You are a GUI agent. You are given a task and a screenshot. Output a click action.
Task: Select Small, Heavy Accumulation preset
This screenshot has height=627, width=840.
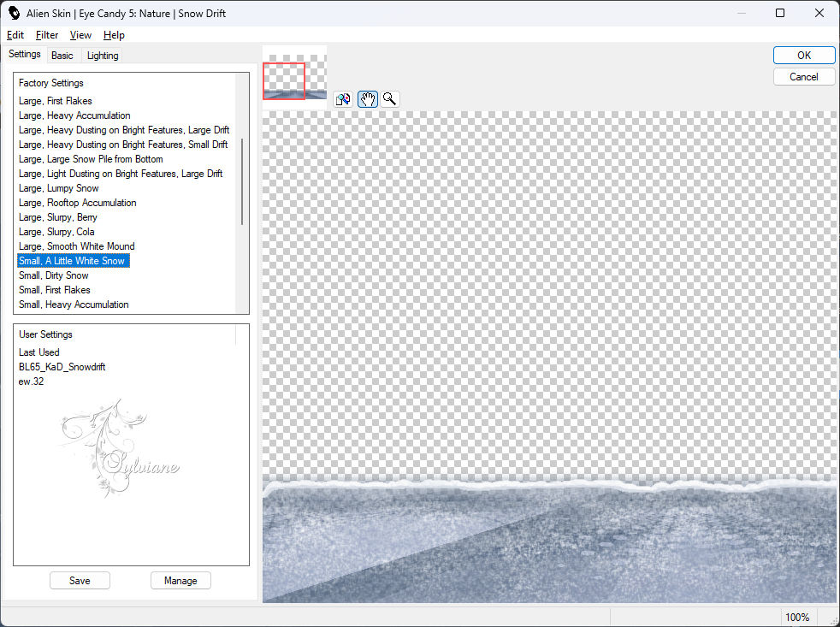pyautogui.click(x=74, y=304)
